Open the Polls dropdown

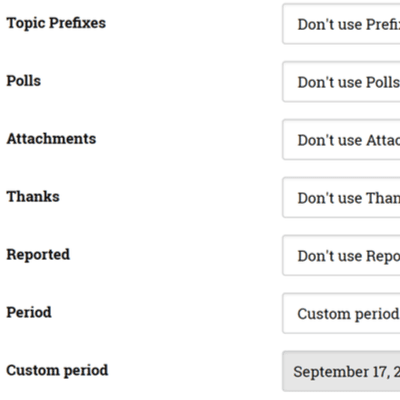pos(341,82)
